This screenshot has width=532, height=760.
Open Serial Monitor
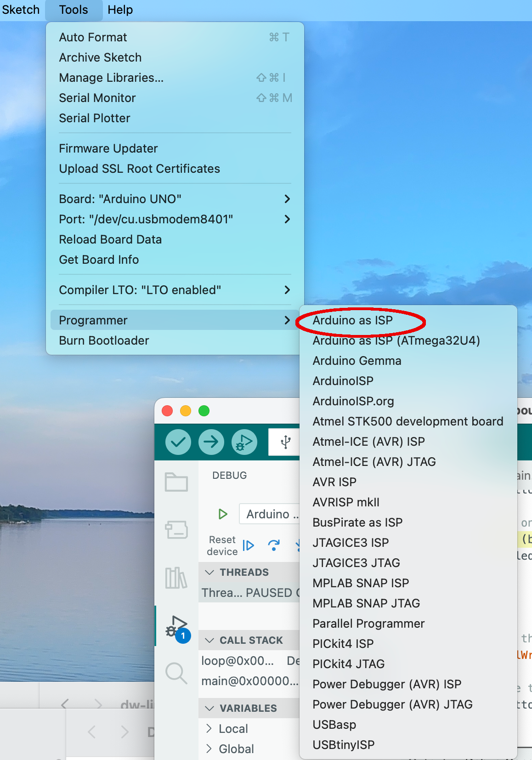(175, 98)
